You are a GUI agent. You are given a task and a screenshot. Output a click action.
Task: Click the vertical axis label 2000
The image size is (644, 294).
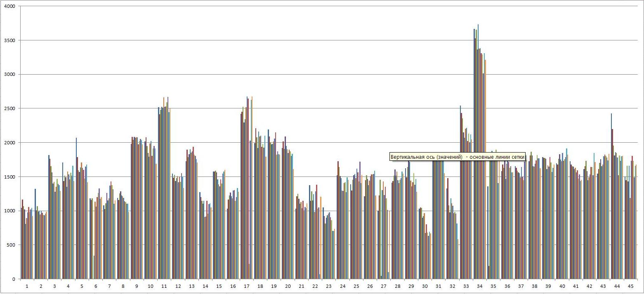10,143
